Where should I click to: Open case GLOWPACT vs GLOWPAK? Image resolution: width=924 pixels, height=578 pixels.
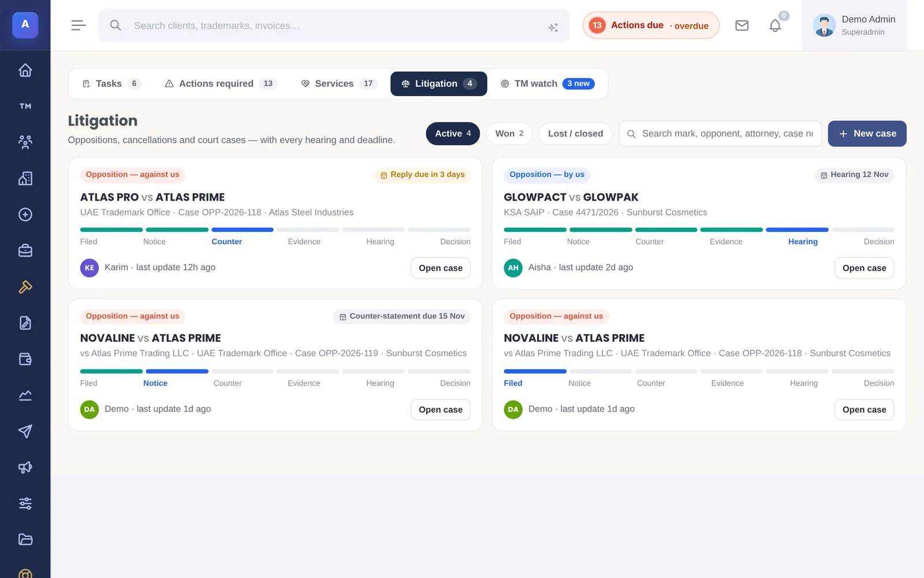(864, 268)
